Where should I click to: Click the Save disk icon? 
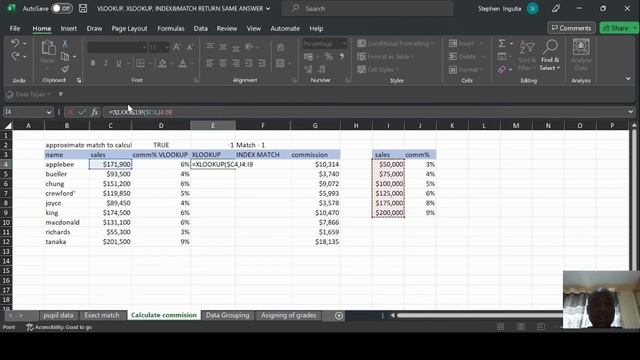coord(83,8)
